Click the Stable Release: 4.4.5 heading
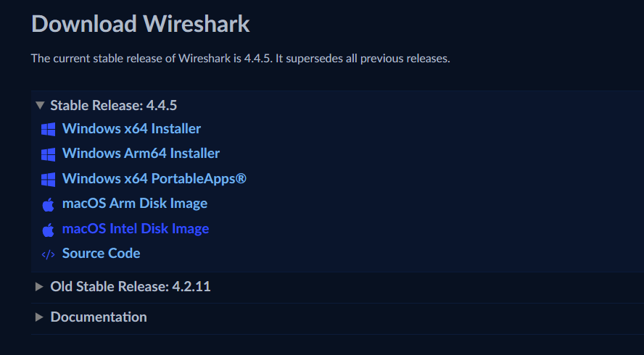 coord(113,106)
